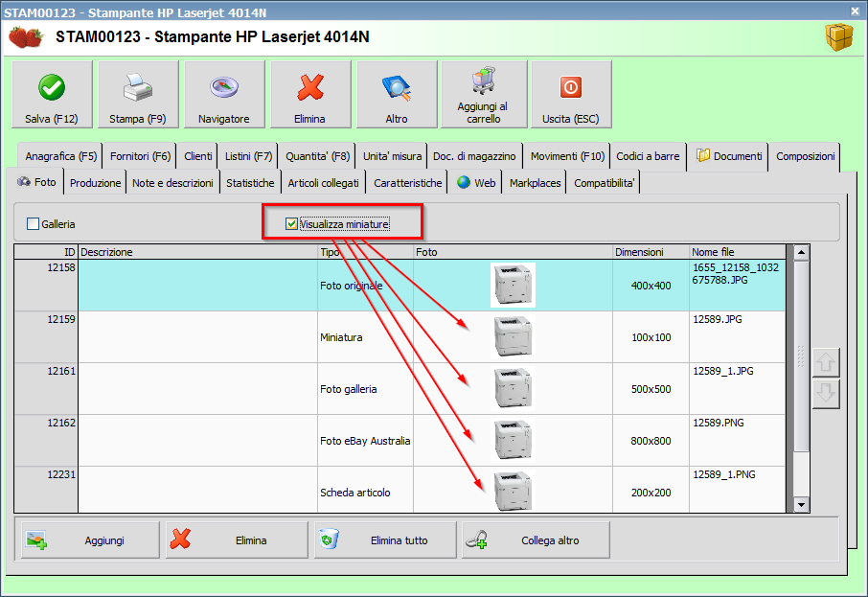Viewport: 868px width, 597px height.
Task: Move photo down with the down arrow
Action: (x=826, y=394)
